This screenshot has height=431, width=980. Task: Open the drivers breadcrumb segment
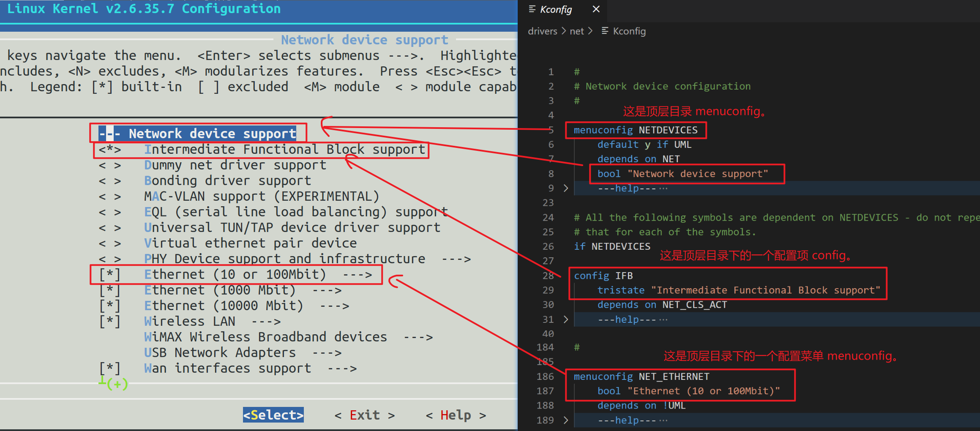tap(542, 31)
